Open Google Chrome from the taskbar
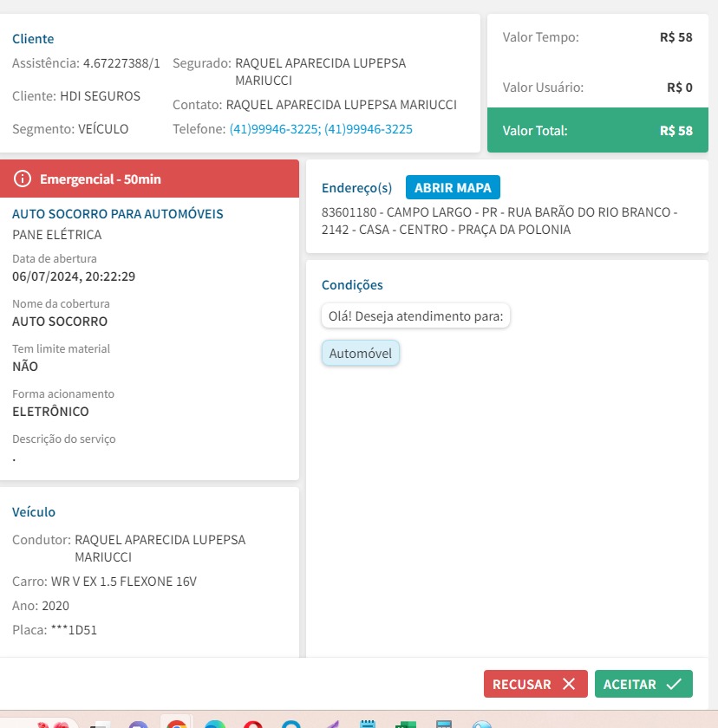 coord(177,723)
